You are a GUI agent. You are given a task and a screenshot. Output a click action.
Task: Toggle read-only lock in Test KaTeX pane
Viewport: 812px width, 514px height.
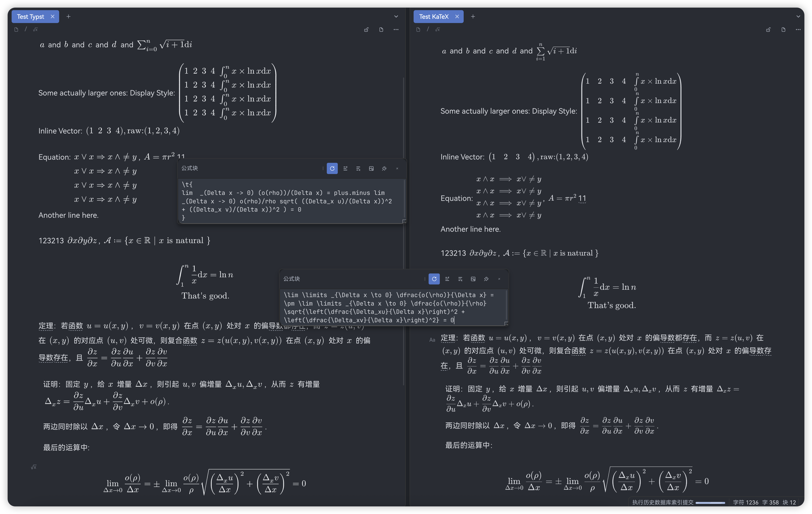(768, 30)
